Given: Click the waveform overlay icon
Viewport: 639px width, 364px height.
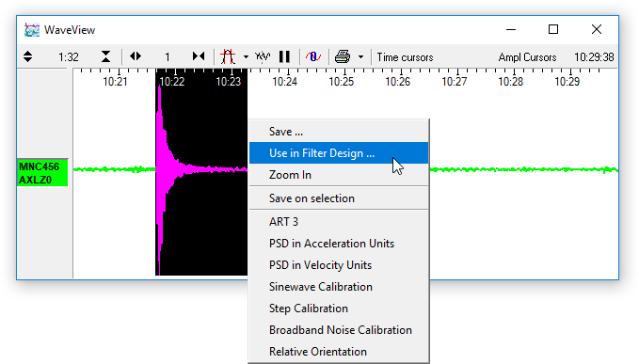Looking at the screenshot, I should 263,56.
